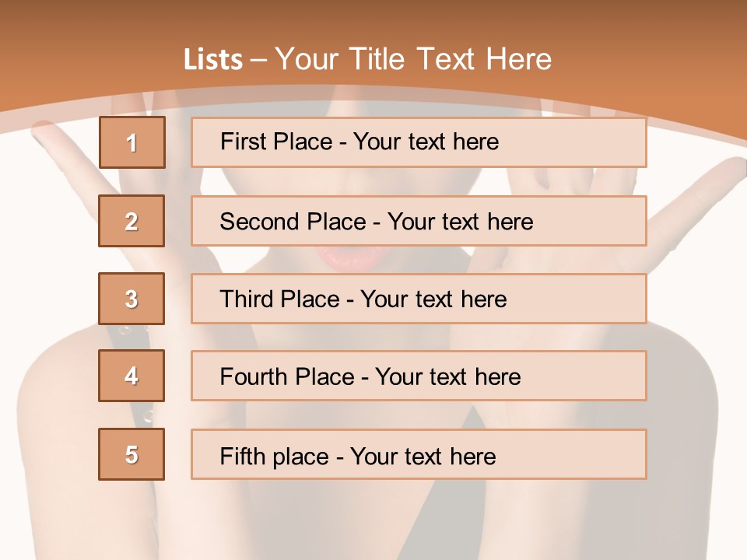Click the Fourth Place text bar
Screen dimensions: 747x560
click(419, 376)
